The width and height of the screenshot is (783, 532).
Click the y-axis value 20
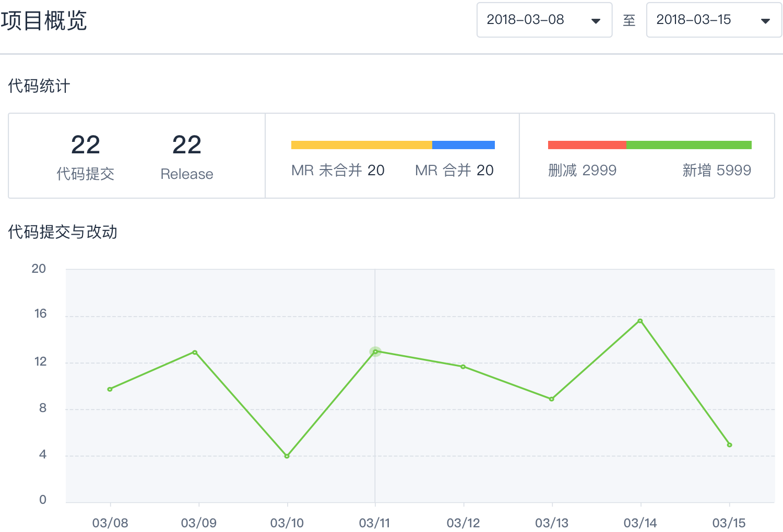[39, 269]
